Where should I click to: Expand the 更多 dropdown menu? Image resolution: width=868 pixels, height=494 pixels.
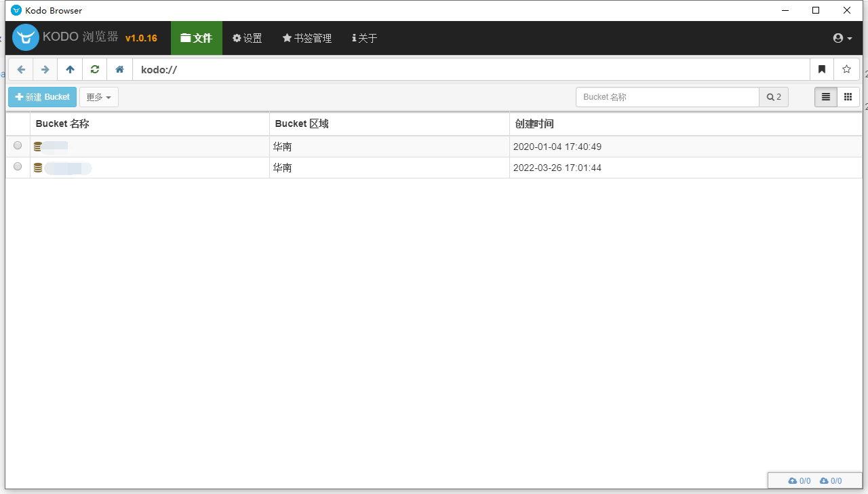tap(99, 97)
